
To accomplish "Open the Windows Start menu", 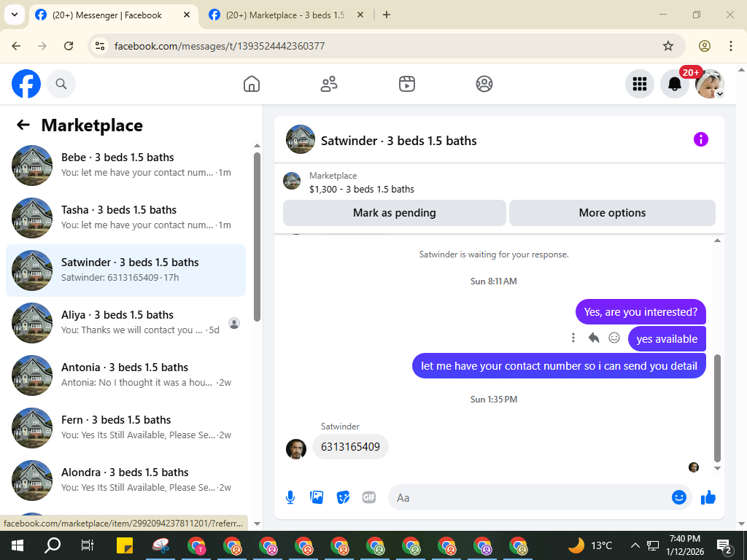I will pos(18,545).
